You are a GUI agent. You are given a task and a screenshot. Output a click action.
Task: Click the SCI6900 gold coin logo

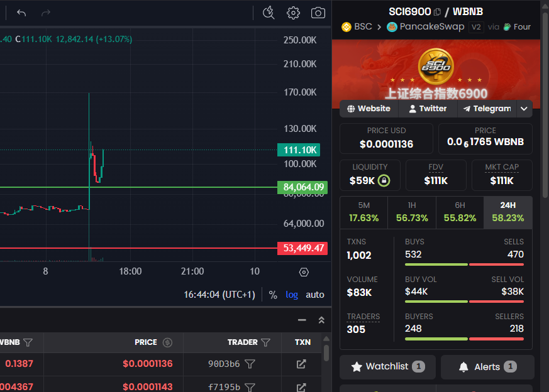pyautogui.click(x=436, y=67)
